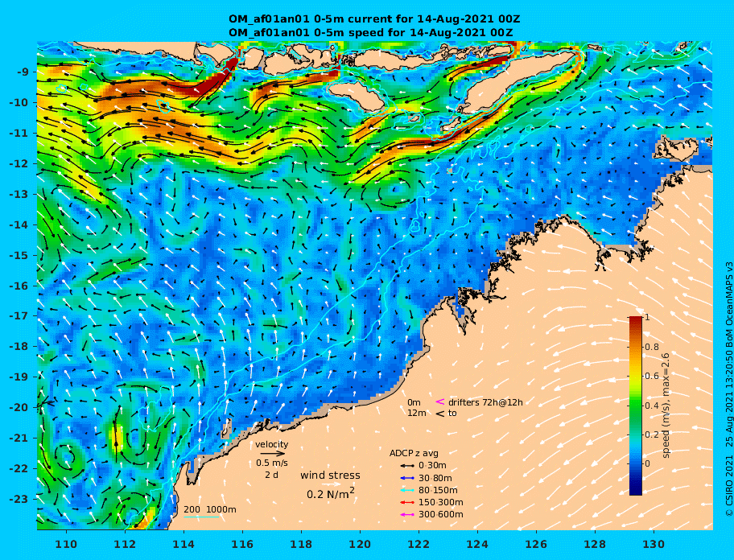
Task: Click the ADCP legend text '150-300m'
Action: click(440, 502)
